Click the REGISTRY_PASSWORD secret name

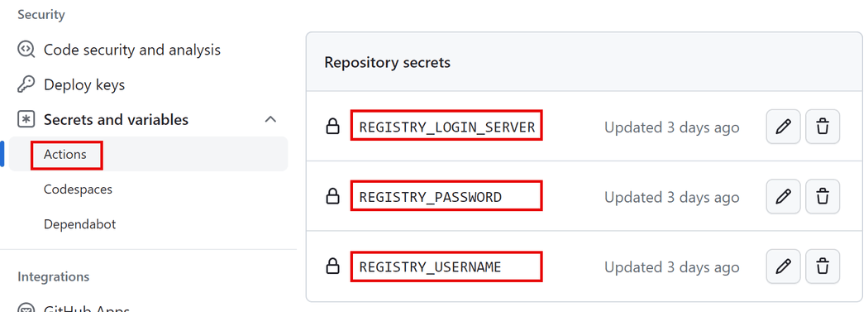pos(430,197)
